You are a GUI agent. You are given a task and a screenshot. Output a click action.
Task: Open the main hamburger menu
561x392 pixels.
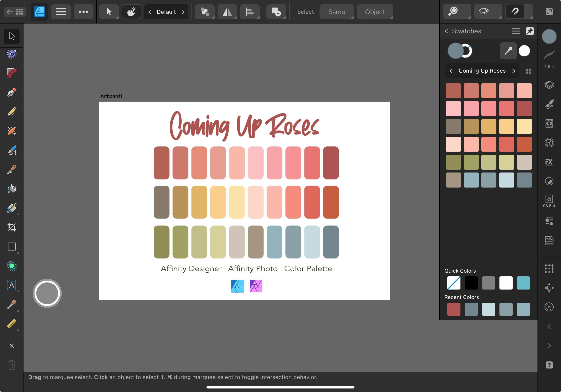[61, 12]
